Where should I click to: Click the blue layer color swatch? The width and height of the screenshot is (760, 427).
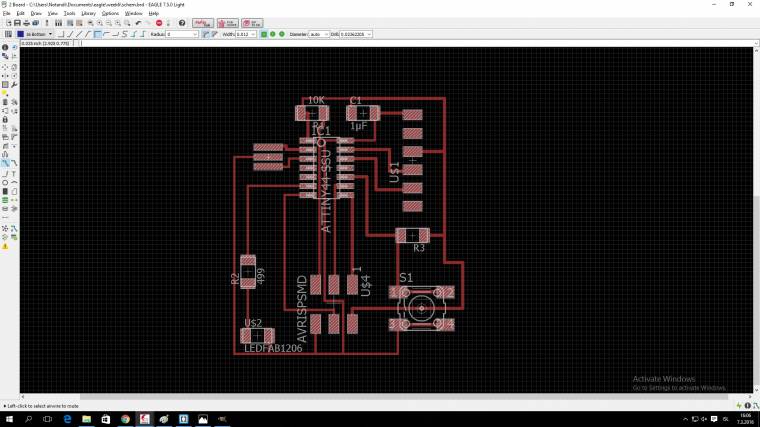[x=20, y=34]
